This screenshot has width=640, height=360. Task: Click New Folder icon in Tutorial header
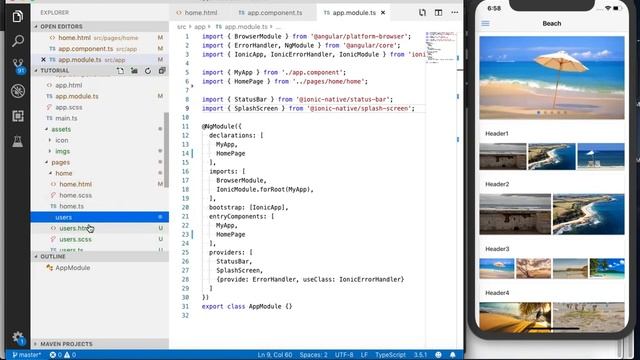134,71
